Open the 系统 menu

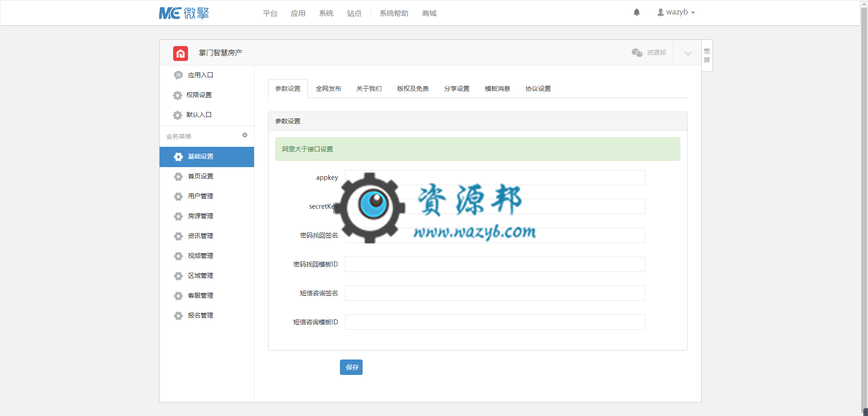(326, 14)
